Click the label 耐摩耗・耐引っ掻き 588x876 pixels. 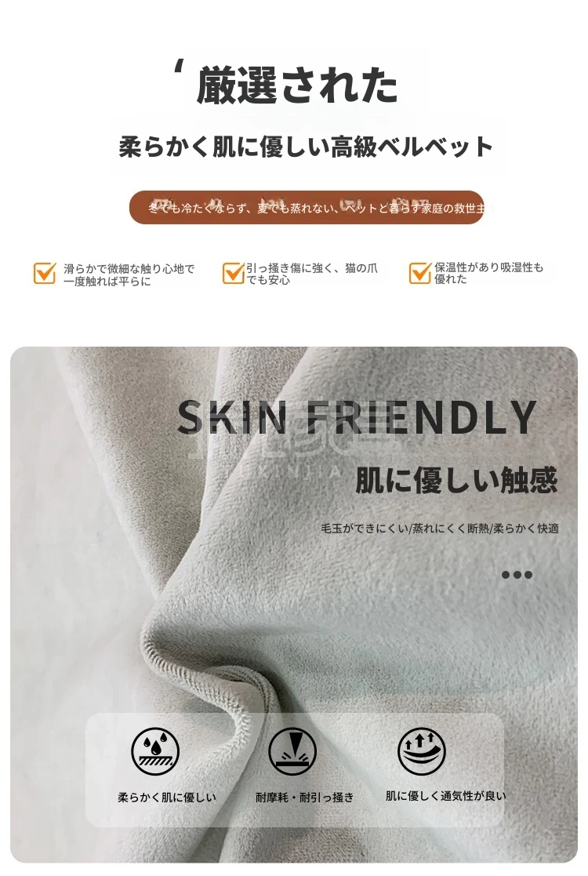click(304, 798)
